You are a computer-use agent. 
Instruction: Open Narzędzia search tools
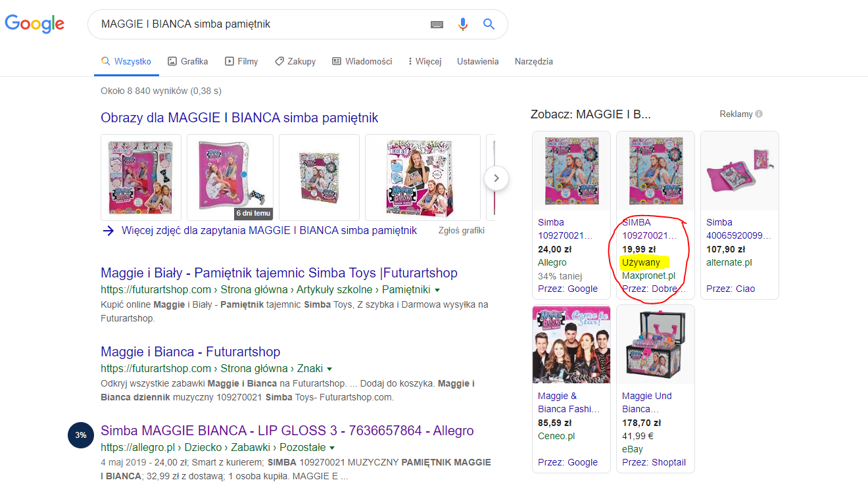534,61
